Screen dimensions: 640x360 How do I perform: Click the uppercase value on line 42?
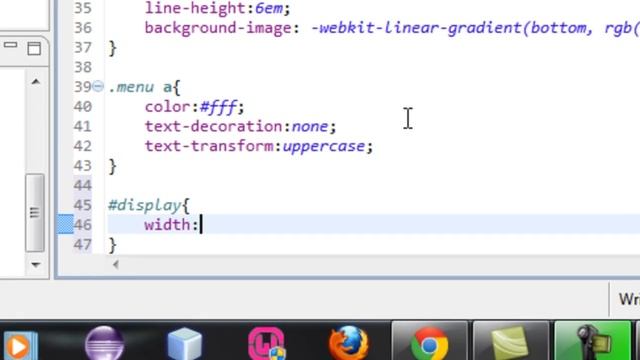pyautogui.click(x=324, y=147)
